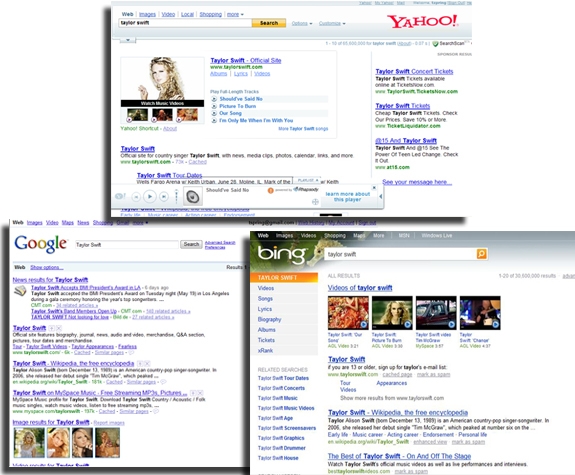Open 'Taylor Swift - Official Site' Yahoo link
This screenshot has height=475, width=575.
(246, 61)
